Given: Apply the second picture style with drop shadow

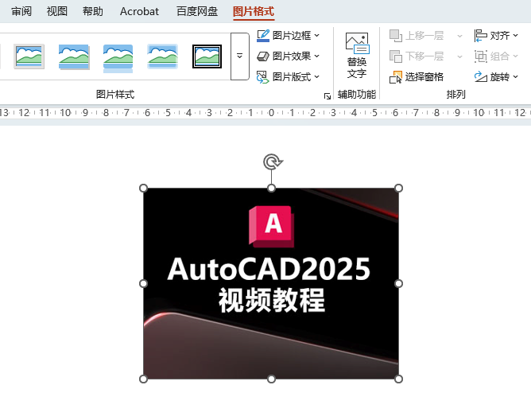Looking at the screenshot, I should click(74, 56).
